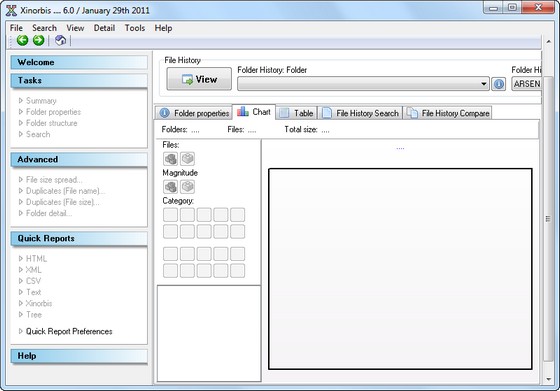Click the scroll down arrow at the bottom right
Image resolution: width=560 pixels, height=391 pixels.
(x=548, y=379)
